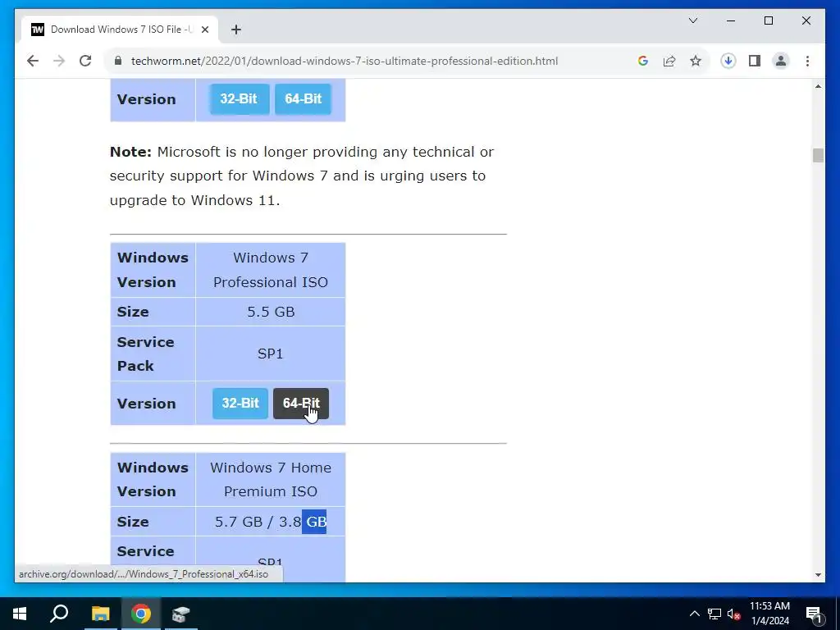
Task: Download Windows 7 Professional 64-Bit ISO
Action: click(300, 404)
